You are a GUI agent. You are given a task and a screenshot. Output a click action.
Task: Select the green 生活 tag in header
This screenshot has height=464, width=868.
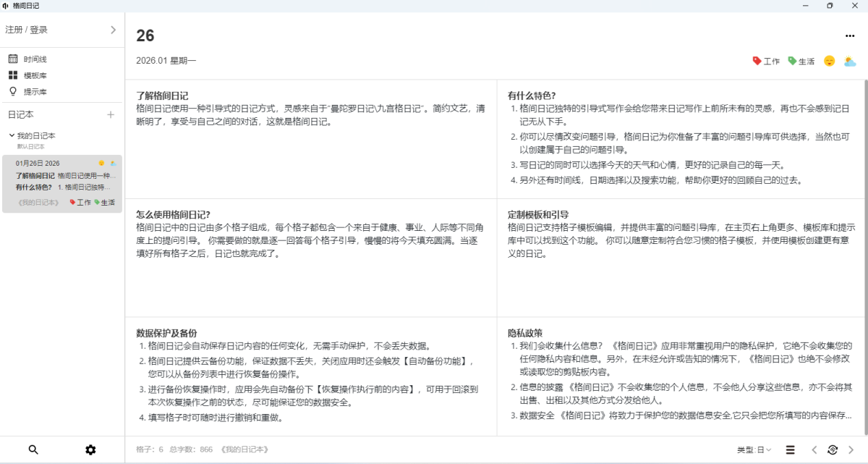pyautogui.click(x=801, y=62)
